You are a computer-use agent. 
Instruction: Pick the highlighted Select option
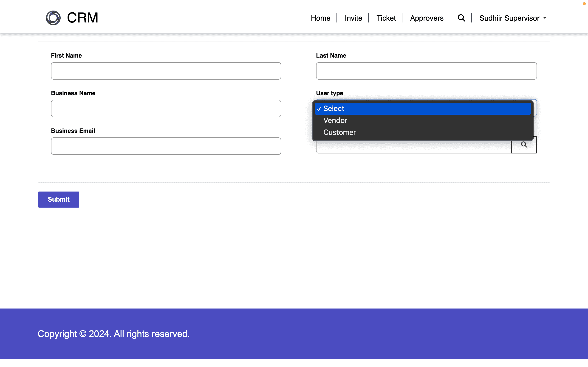334,108
